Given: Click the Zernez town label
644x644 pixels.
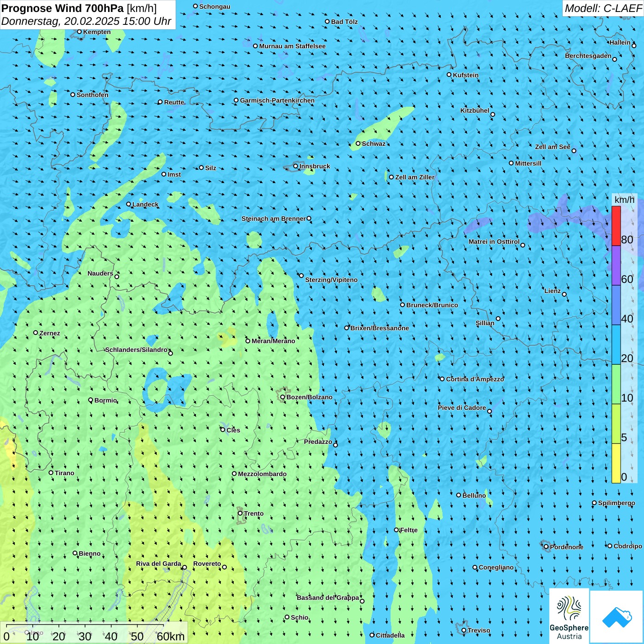Looking at the screenshot, I should pyautogui.click(x=50, y=333).
